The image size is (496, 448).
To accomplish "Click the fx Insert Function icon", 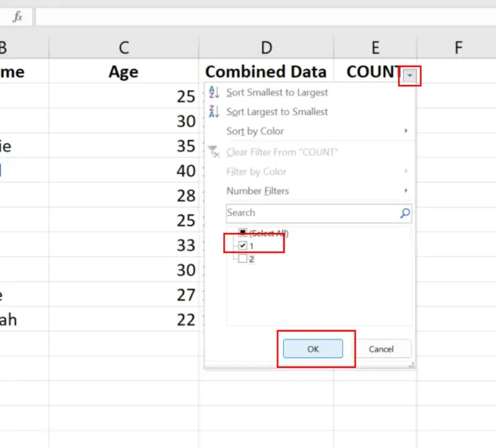I will tap(18, 17).
